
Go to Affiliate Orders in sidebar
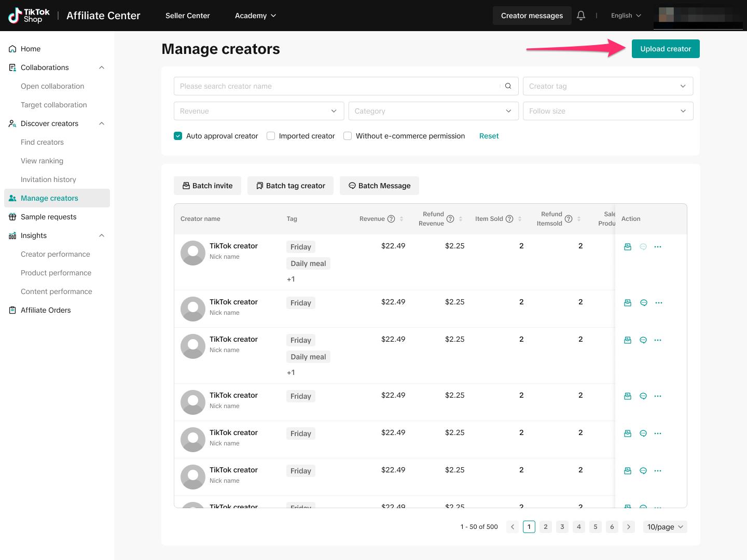pyautogui.click(x=46, y=310)
